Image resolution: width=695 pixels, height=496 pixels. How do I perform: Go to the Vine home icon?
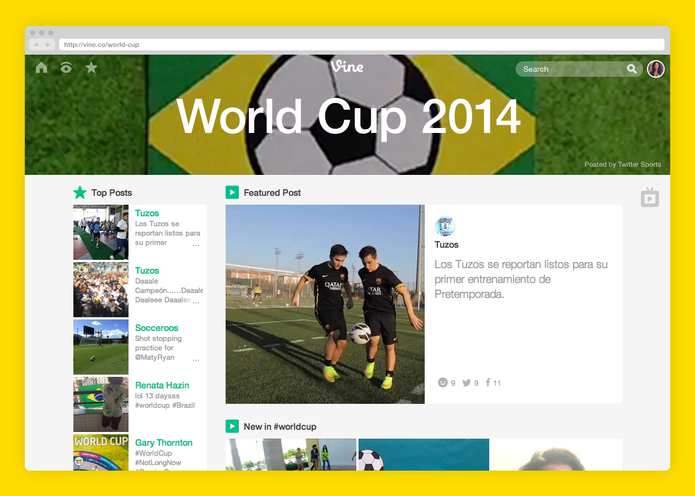(x=41, y=67)
